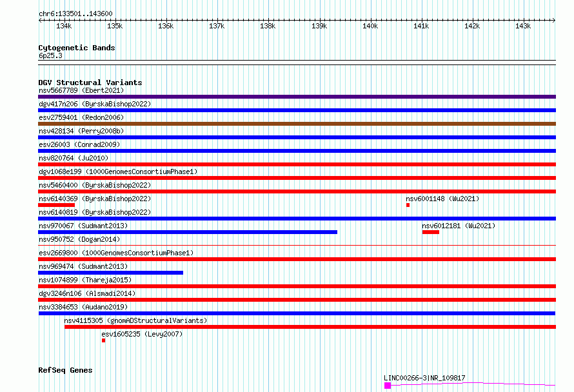The image size is (574, 392).
Task: Click the 142k ruler position
Action: (x=472, y=26)
